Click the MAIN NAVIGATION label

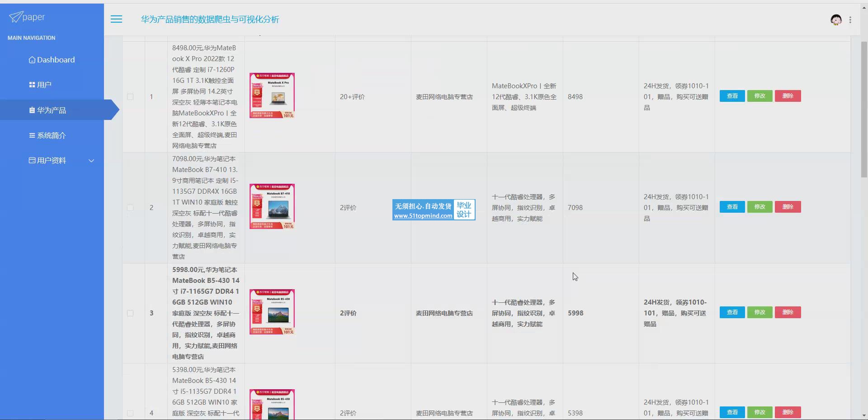pos(31,38)
